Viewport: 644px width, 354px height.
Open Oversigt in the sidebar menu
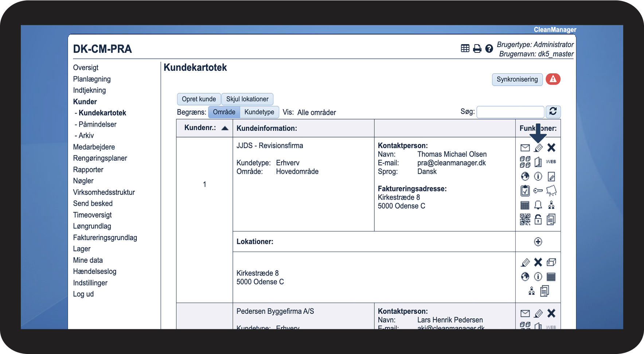tap(86, 67)
